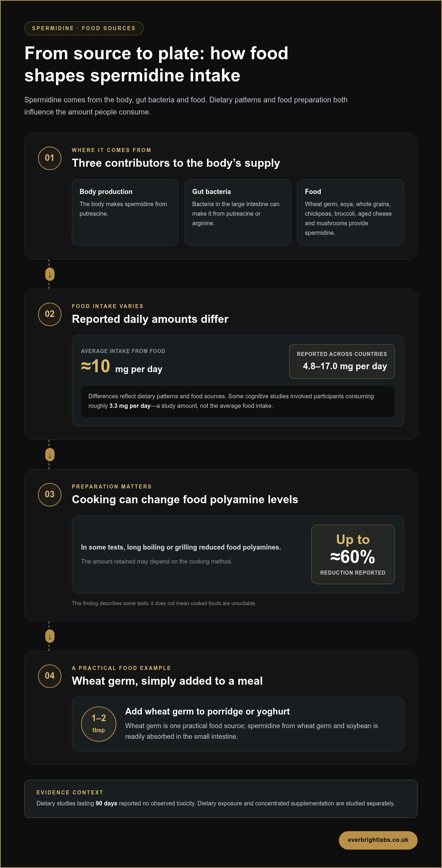442x868 pixels.
Task: Select the Gut bacteria card
Action: click(x=238, y=212)
